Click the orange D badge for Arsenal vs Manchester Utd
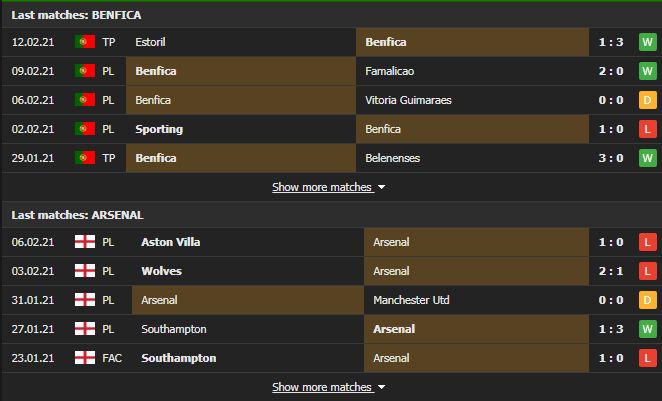 647,300
